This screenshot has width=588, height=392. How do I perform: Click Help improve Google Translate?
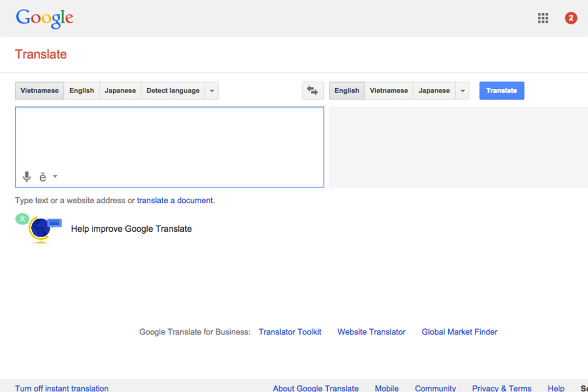point(131,229)
